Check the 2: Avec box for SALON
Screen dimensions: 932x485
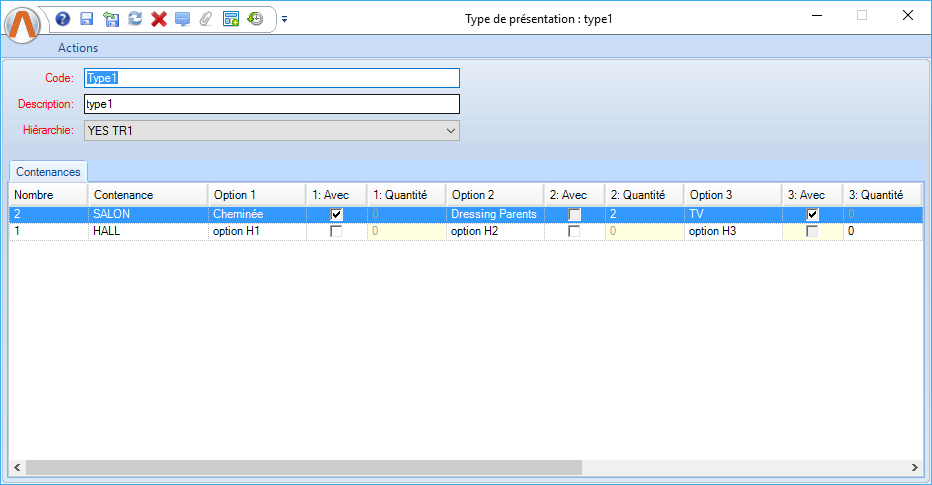[x=574, y=214]
